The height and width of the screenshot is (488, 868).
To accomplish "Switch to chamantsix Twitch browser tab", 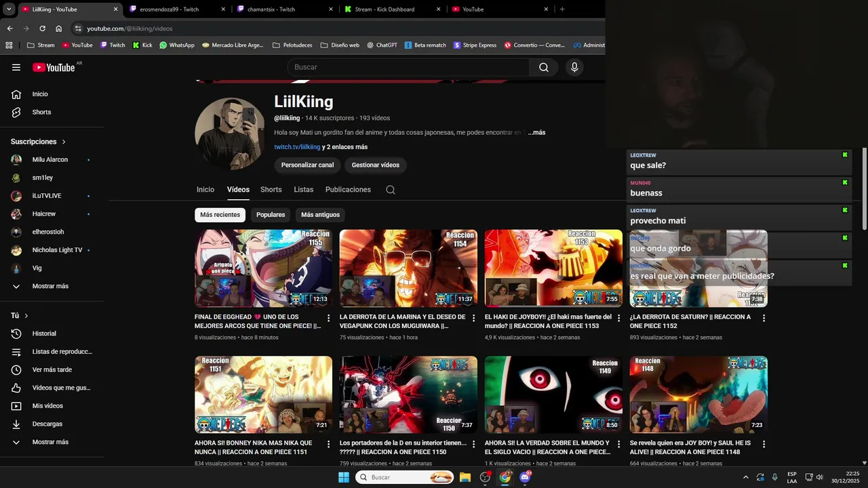I will click(285, 9).
